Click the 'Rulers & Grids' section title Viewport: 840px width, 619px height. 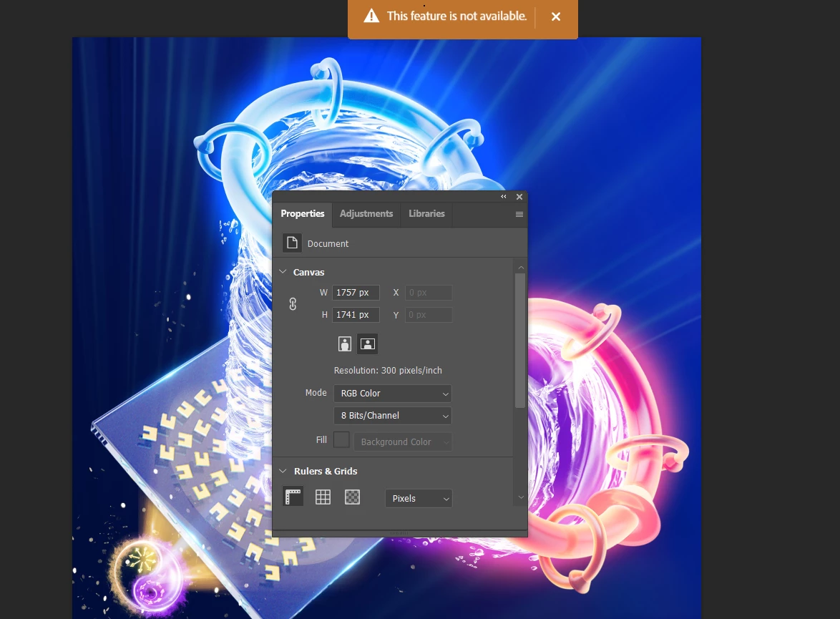326,471
